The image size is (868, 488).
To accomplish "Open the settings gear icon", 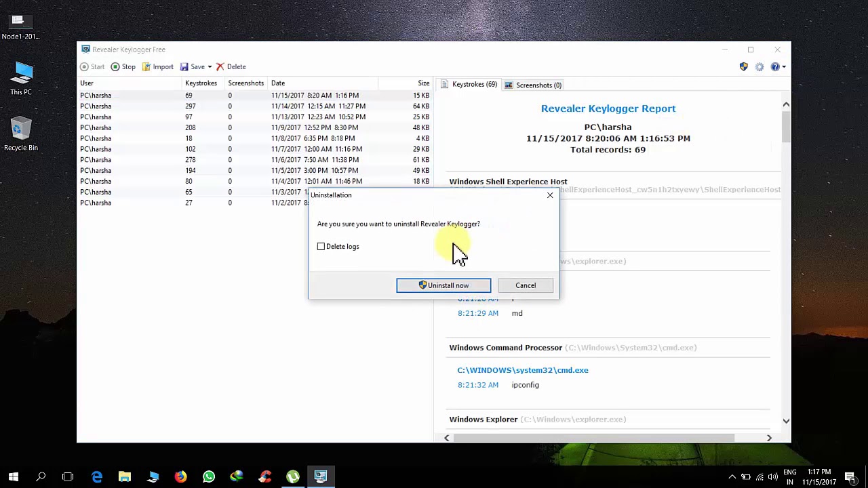I will 759,66.
